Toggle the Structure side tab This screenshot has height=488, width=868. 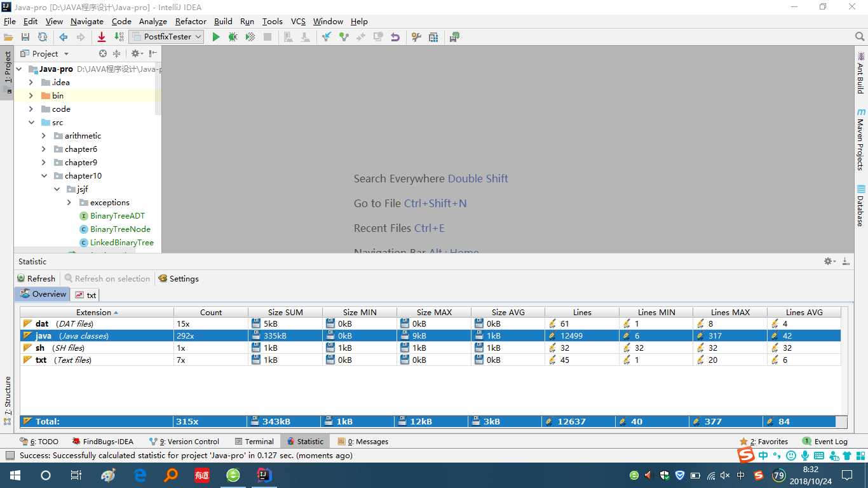click(x=8, y=400)
